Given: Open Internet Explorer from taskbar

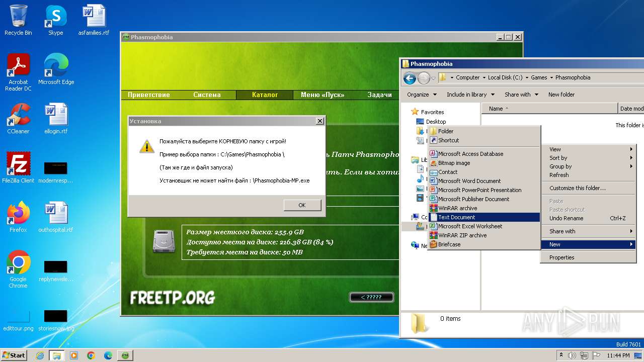Looking at the screenshot, I should pos(40,355).
